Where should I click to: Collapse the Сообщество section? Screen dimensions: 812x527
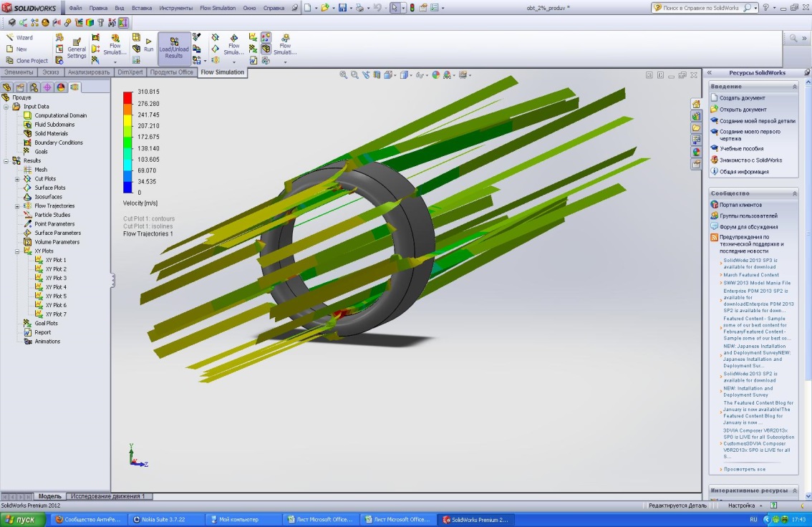click(x=794, y=193)
